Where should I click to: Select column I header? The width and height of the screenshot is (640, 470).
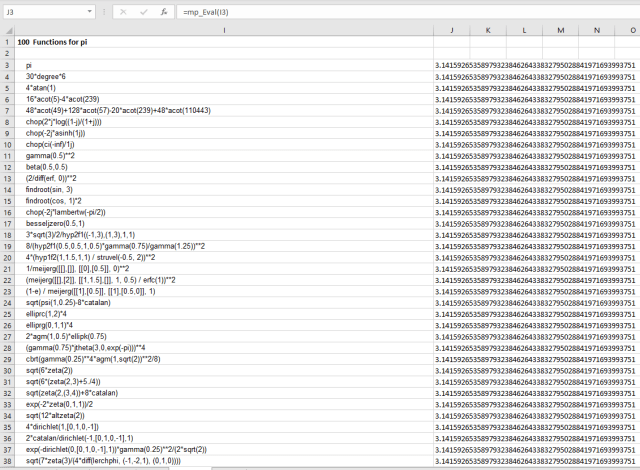click(x=224, y=31)
